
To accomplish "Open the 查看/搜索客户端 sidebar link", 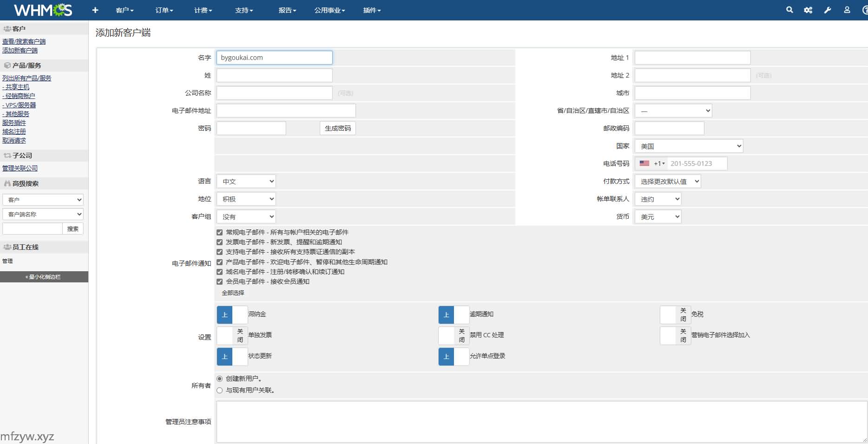I will coord(24,41).
